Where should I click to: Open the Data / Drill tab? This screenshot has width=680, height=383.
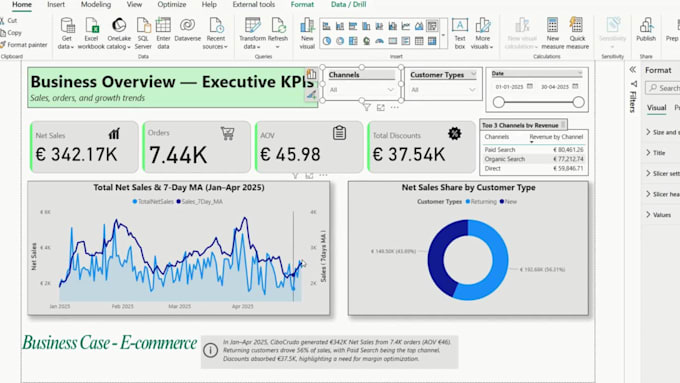click(x=348, y=4)
